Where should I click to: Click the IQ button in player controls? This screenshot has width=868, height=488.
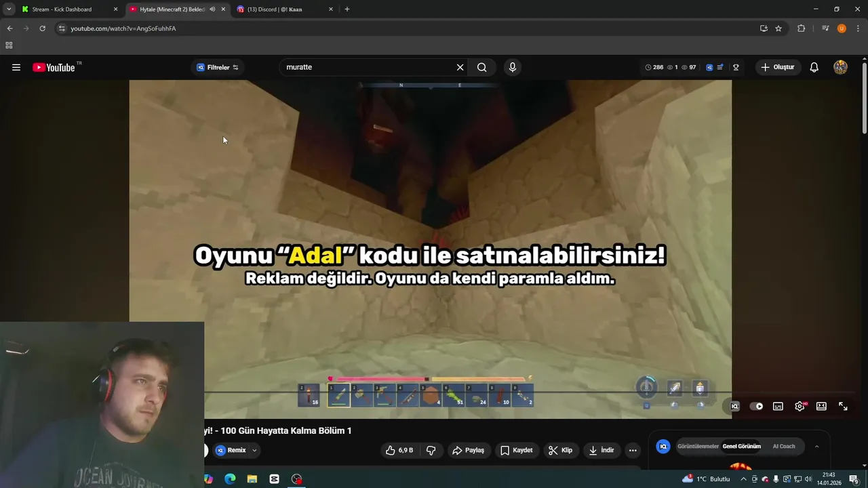734,406
